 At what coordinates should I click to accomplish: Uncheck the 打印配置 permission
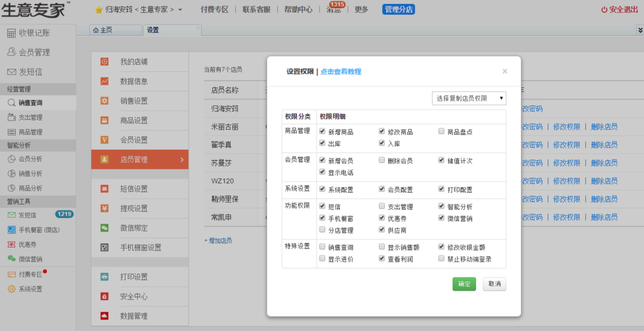click(441, 189)
